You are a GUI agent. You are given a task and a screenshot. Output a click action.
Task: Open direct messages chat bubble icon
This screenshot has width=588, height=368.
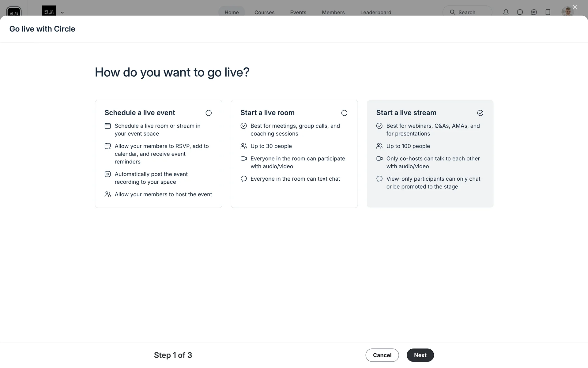(520, 12)
